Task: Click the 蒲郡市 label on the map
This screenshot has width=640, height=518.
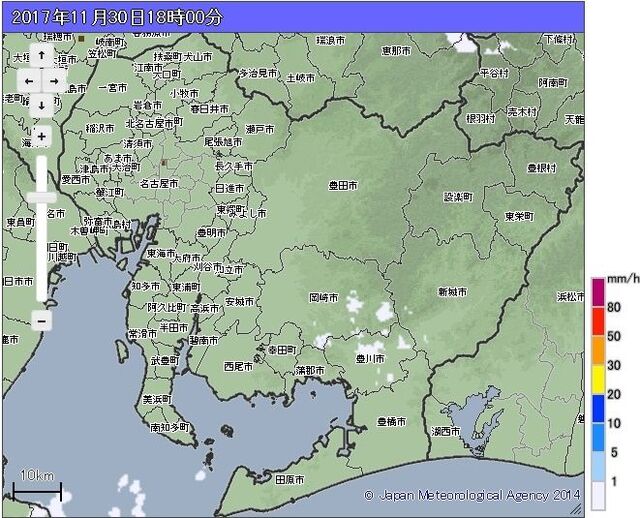Action: point(310,370)
